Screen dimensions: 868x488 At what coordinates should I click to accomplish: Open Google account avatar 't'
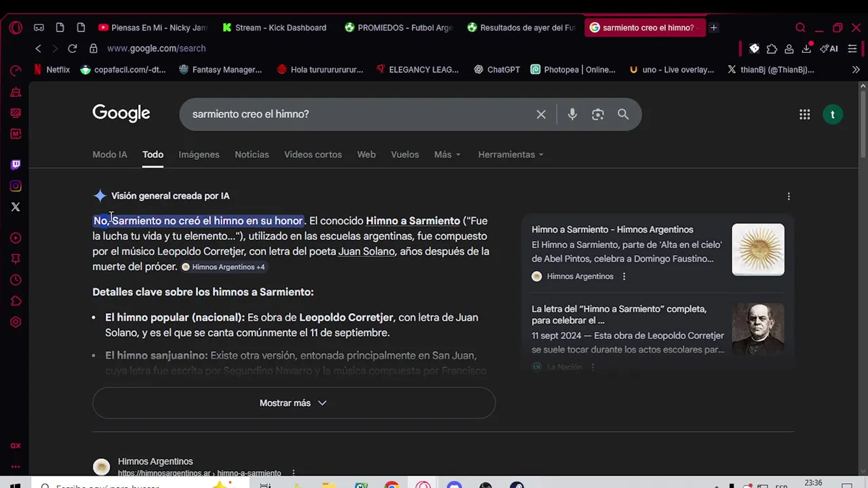click(833, 115)
